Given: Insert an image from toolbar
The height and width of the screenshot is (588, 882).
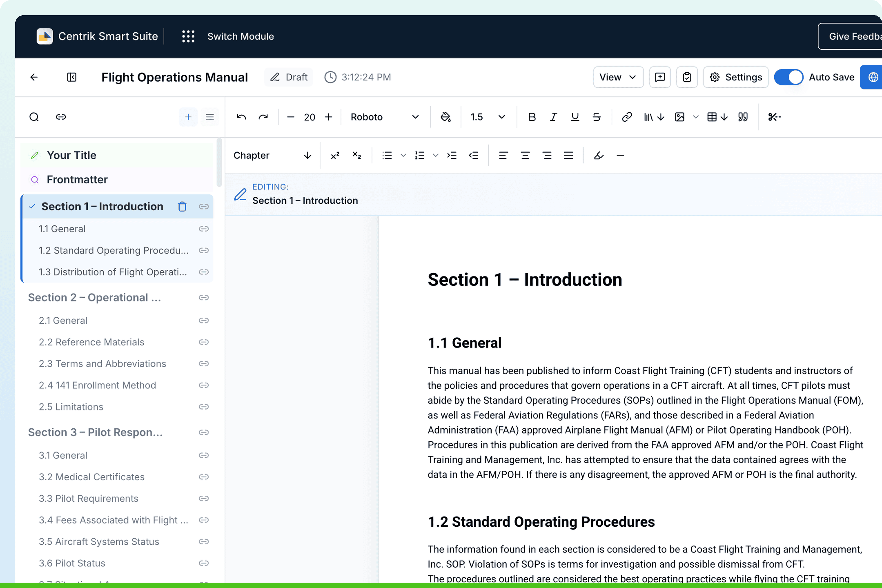Looking at the screenshot, I should pos(679,117).
